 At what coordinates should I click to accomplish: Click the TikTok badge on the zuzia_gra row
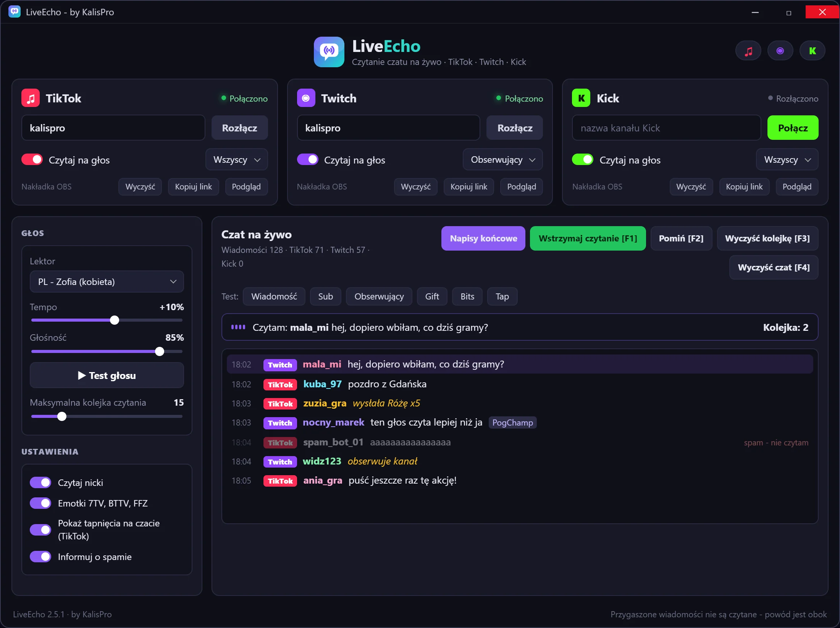coord(280,404)
